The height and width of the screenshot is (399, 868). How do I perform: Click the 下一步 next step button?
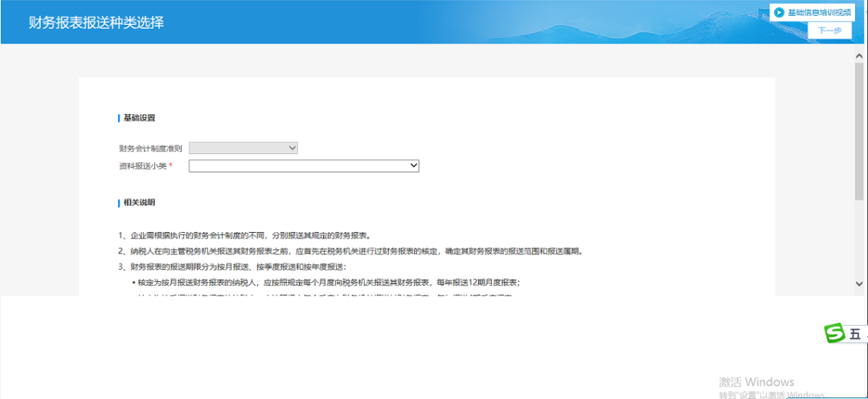[x=829, y=31]
